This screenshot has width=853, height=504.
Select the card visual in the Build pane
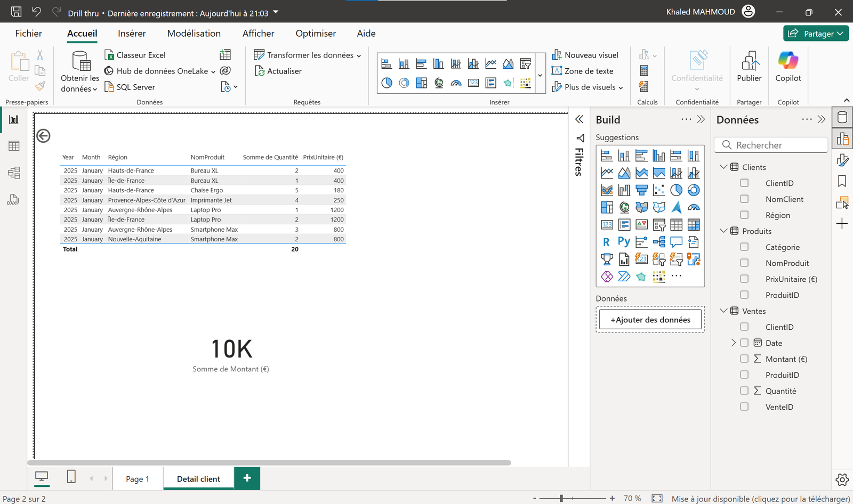coord(607,225)
